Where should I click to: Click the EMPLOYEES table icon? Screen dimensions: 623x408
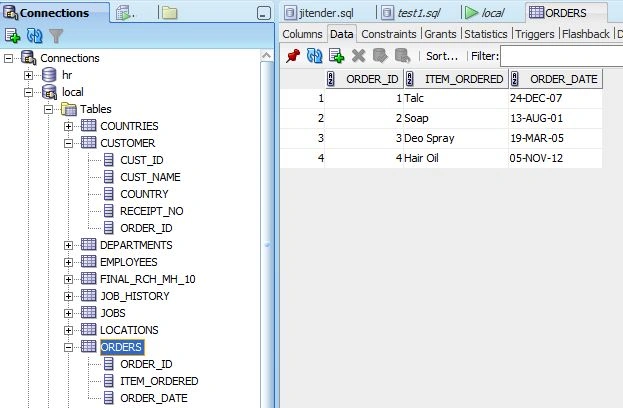tap(88, 261)
